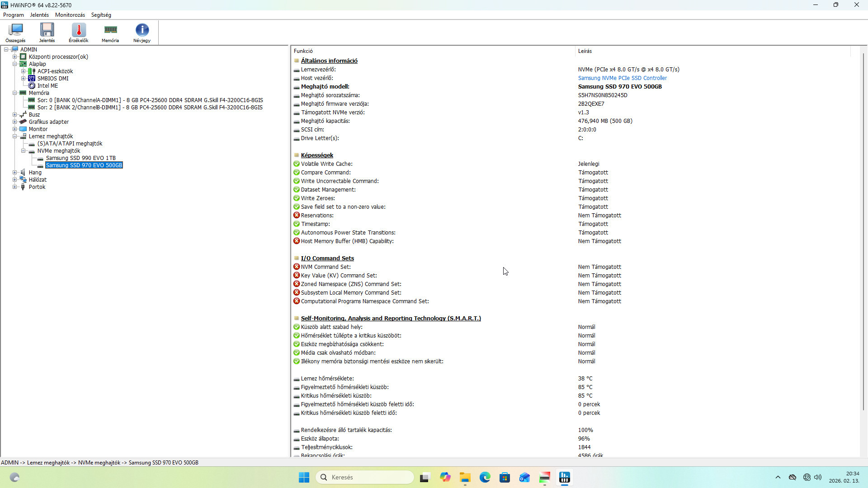Viewport: 868px width, 488px height.
Task: Expand the Központi processzor(ok) node
Action: point(15,57)
